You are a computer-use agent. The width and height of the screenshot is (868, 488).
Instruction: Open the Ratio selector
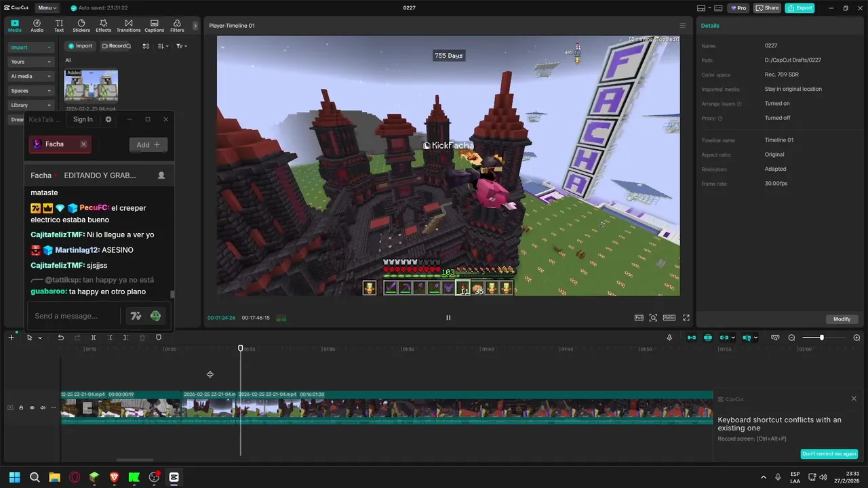click(669, 317)
